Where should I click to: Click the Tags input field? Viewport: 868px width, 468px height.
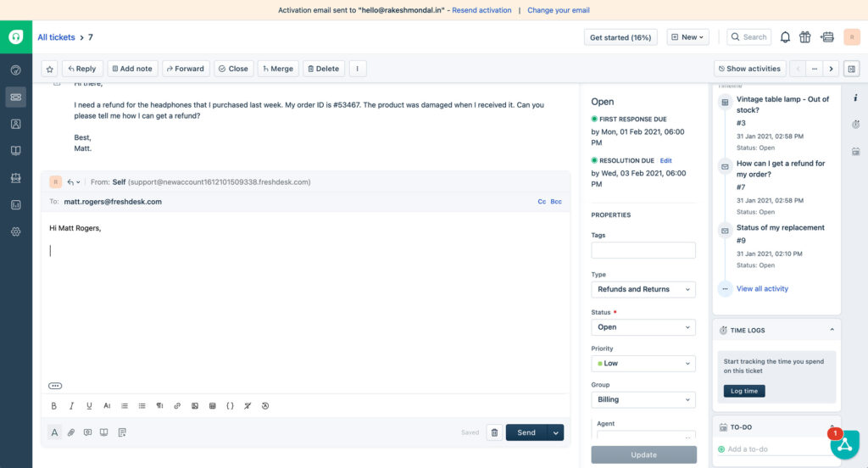643,250
